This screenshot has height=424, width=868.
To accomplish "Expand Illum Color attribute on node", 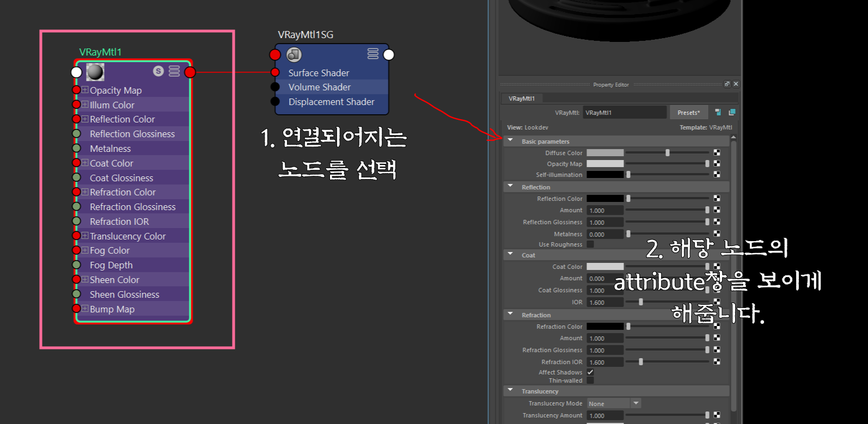I will (x=85, y=105).
